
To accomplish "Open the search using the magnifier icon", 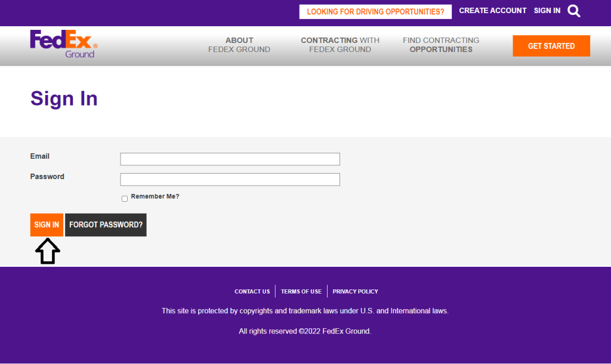I will [x=573, y=11].
